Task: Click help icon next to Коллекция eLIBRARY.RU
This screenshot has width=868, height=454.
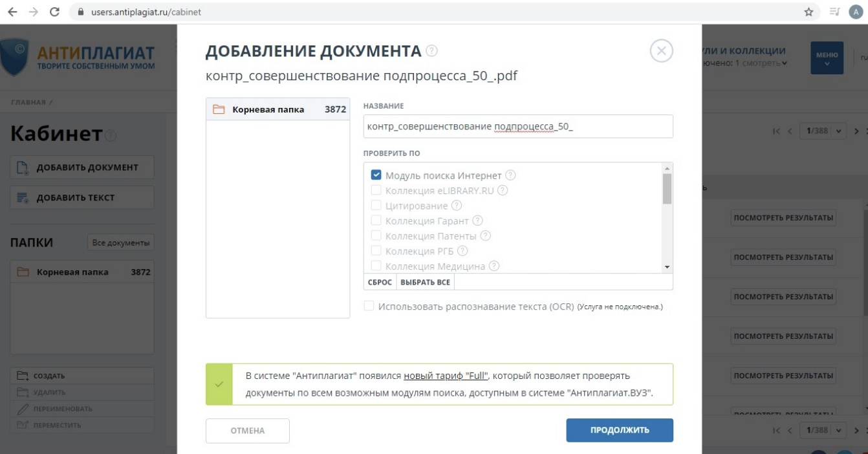Action: 503,191
